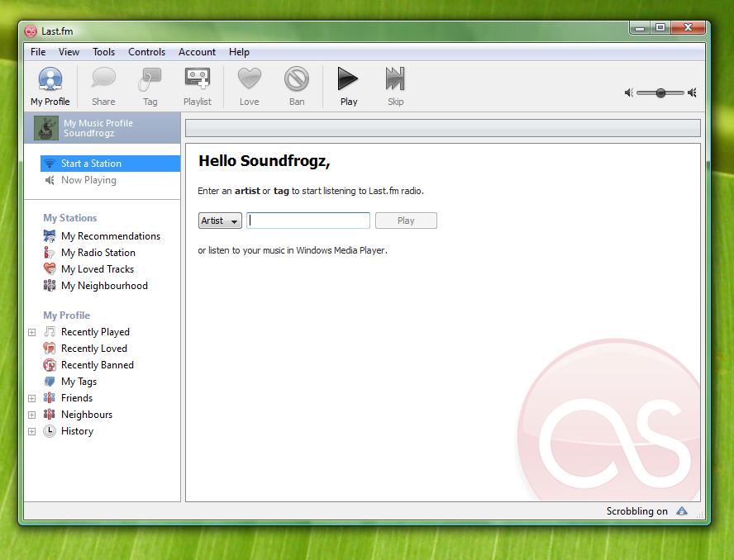734x560 pixels.
Task: Adjust the volume slider knob
Action: 660,93
